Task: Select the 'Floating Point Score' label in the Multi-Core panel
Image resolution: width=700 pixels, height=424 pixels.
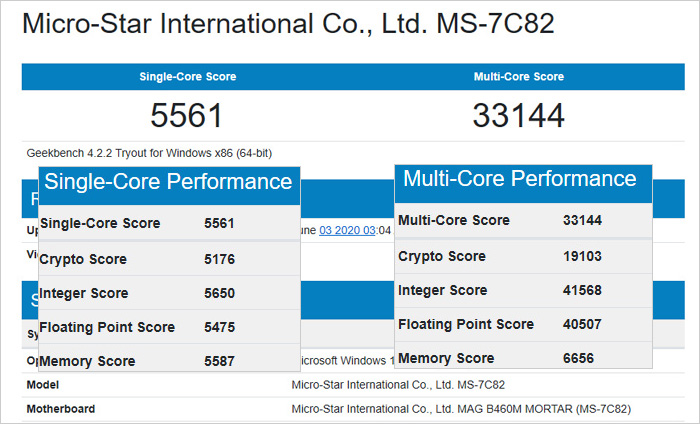Action: pyautogui.click(x=466, y=324)
